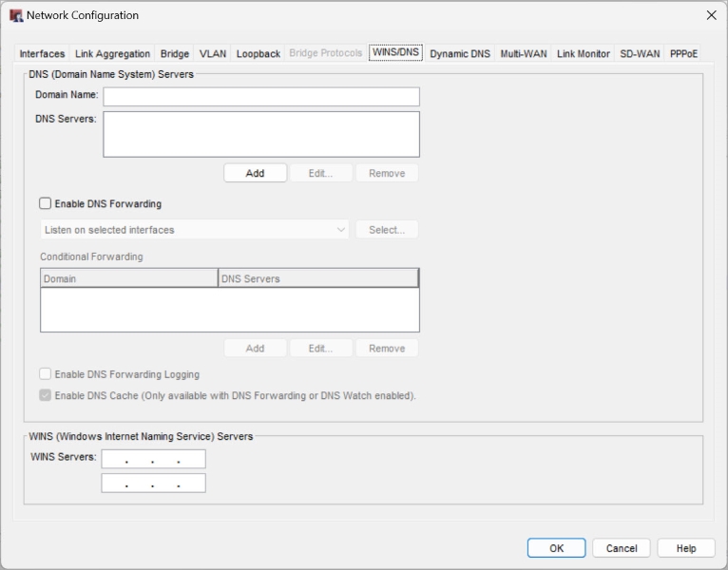This screenshot has width=728, height=570.
Task: Click the Domain column header
Action: point(129,278)
